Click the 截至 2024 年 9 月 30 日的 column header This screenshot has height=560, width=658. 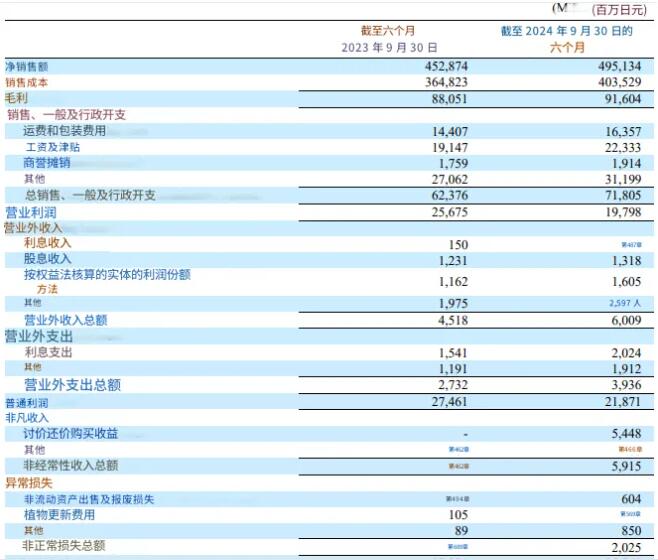[567, 31]
